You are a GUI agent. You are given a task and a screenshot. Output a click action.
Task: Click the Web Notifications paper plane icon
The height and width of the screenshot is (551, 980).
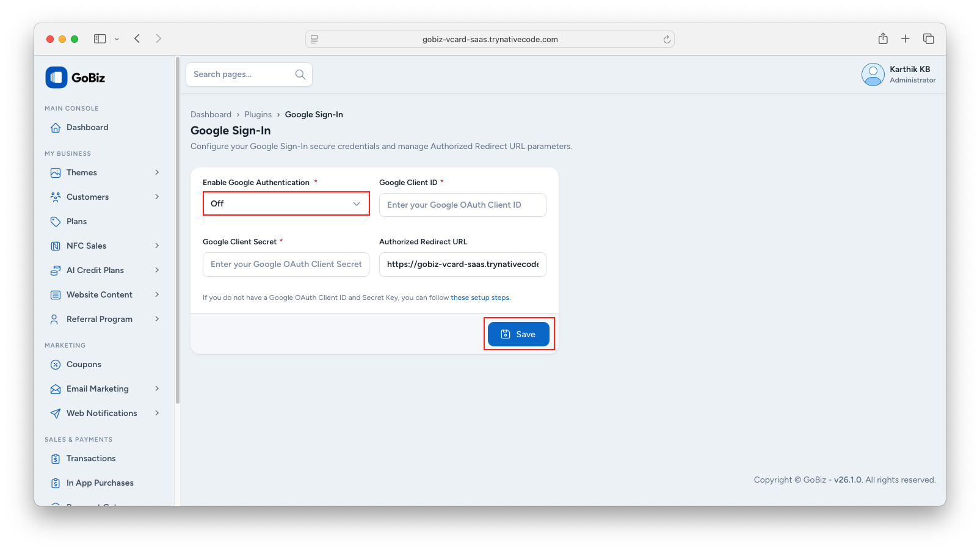point(56,414)
